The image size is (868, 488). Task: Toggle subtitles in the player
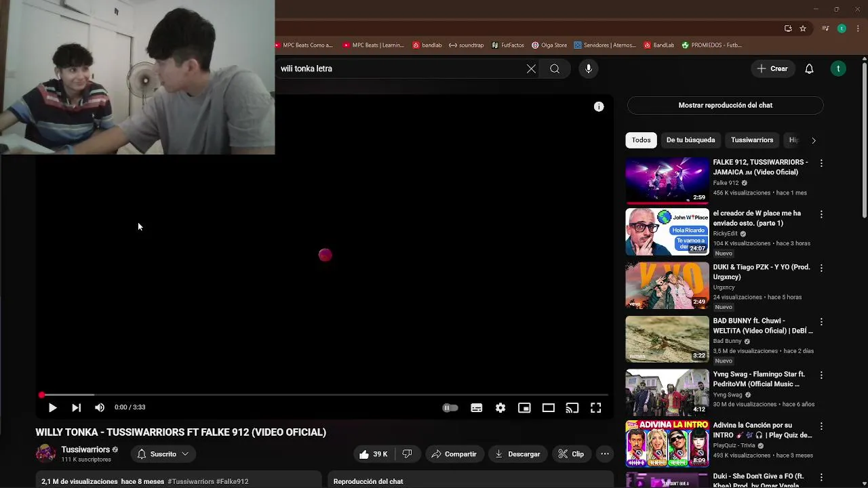477,407
